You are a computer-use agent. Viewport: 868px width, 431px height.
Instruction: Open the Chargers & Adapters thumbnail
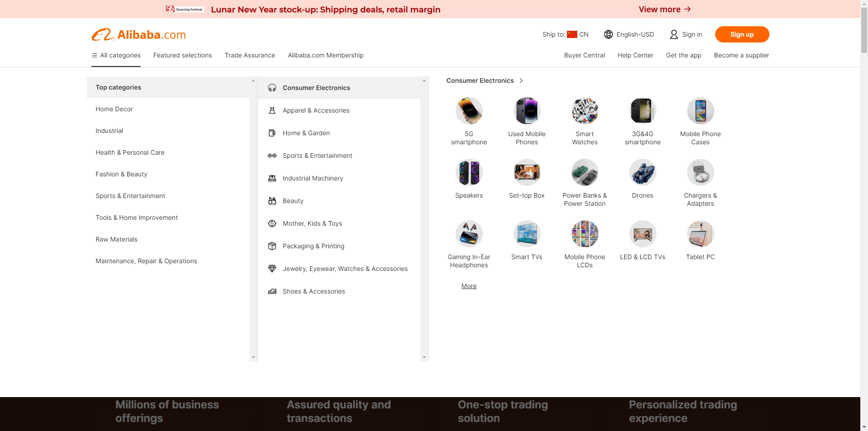tap(700, 172)
